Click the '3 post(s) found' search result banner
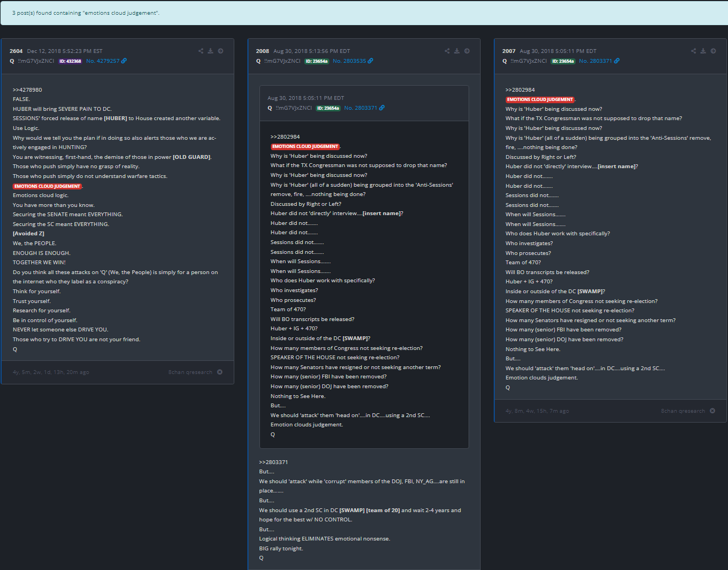Screen dimensions: 728x570 click(364, 13)
